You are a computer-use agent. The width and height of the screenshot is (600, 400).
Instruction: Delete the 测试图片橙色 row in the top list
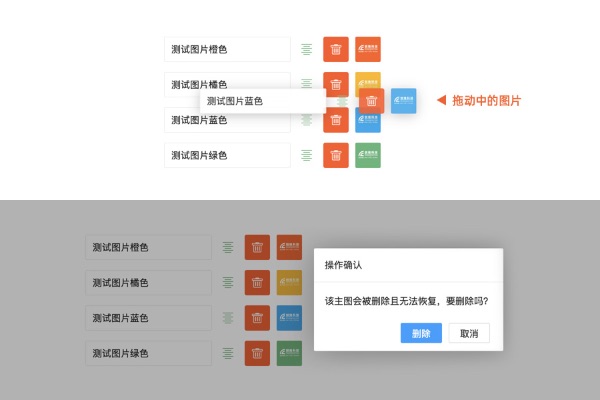(336, 49)
